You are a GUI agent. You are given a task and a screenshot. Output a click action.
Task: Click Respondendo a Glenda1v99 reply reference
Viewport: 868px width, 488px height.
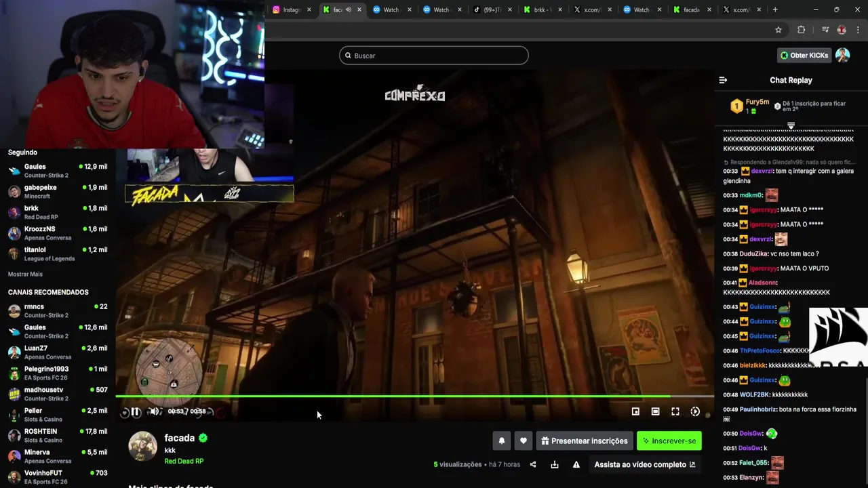pos(789,162)
